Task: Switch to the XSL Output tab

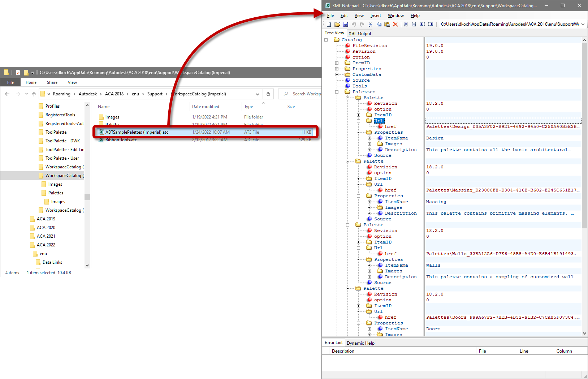Action: pyautogui.click(x=359, y=33)
